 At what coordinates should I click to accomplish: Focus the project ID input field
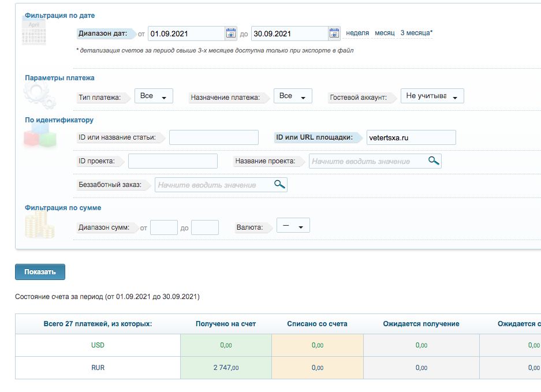pos(173,161)
